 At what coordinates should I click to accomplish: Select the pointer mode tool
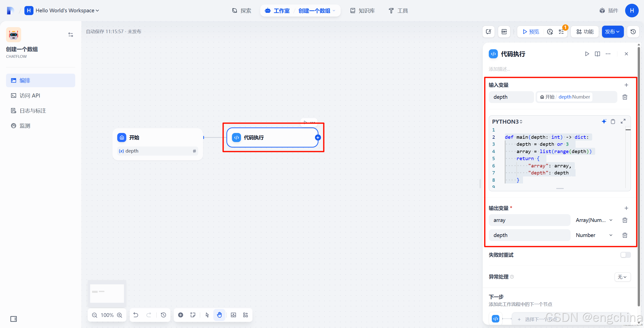point(207,315)
